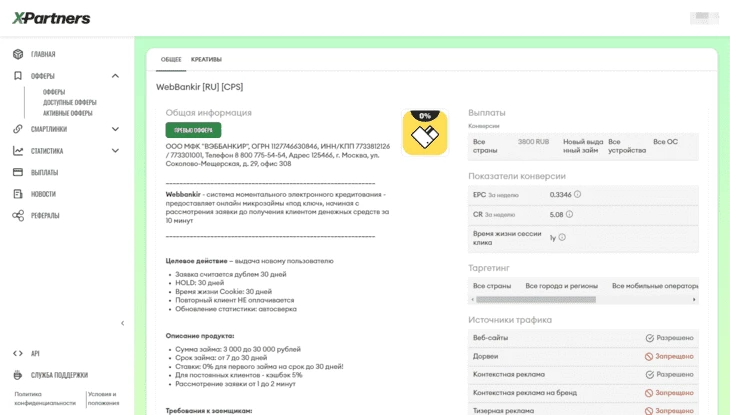This screenshot has width=730, height=415.
Task: Click the HOLD: 30 дней line
Action: tap(199, 283)
